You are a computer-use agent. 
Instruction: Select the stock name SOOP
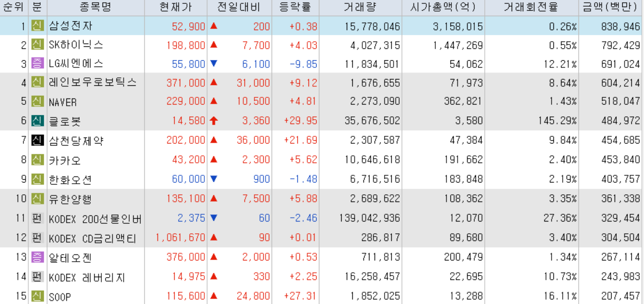click(x=60, y=296)
